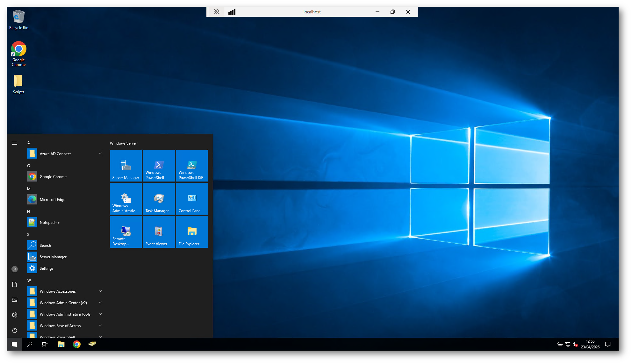This screenshot has height=364, width=632.
Task: Select Microsoft Edge in the app list
Action: click(53, 200)
